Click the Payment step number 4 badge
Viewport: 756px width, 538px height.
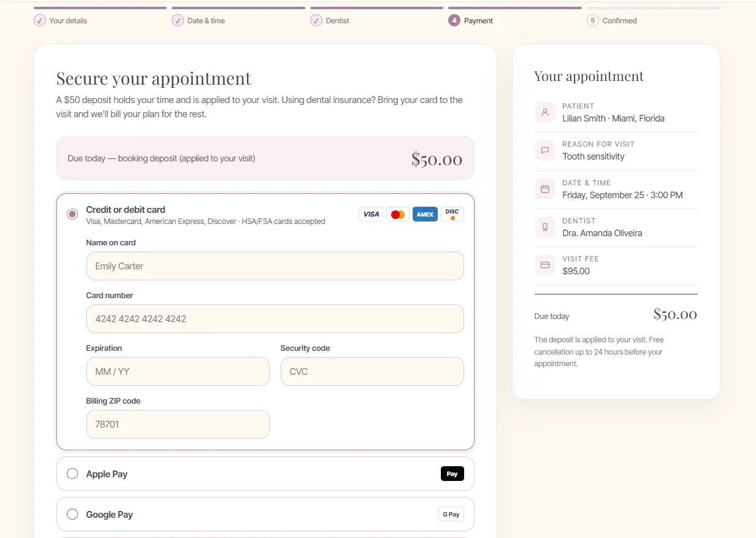454,20
